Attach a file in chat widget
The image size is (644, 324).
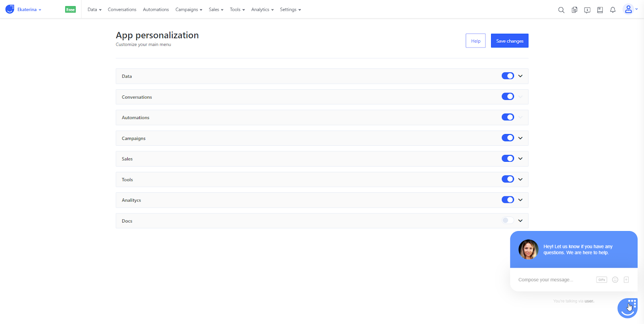tap(626, 280)
